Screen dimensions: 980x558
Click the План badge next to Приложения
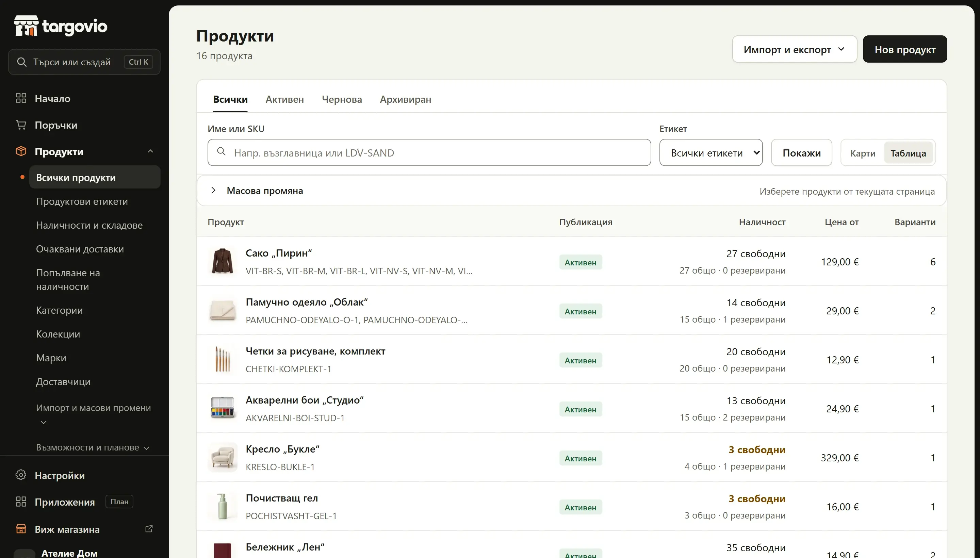(x=119, y=502)
